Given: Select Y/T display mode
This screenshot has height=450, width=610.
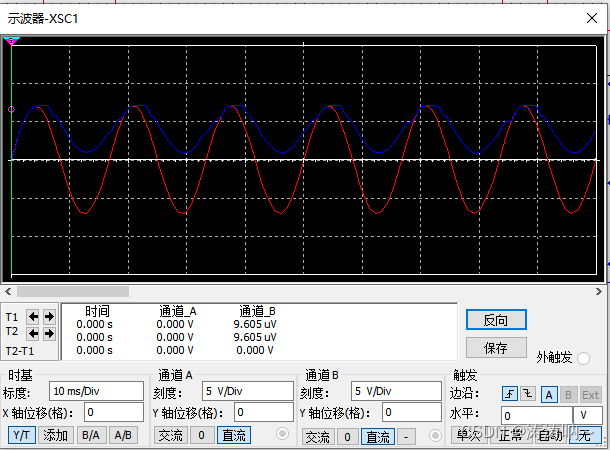Looking at the screenshot, I should 22,435.
